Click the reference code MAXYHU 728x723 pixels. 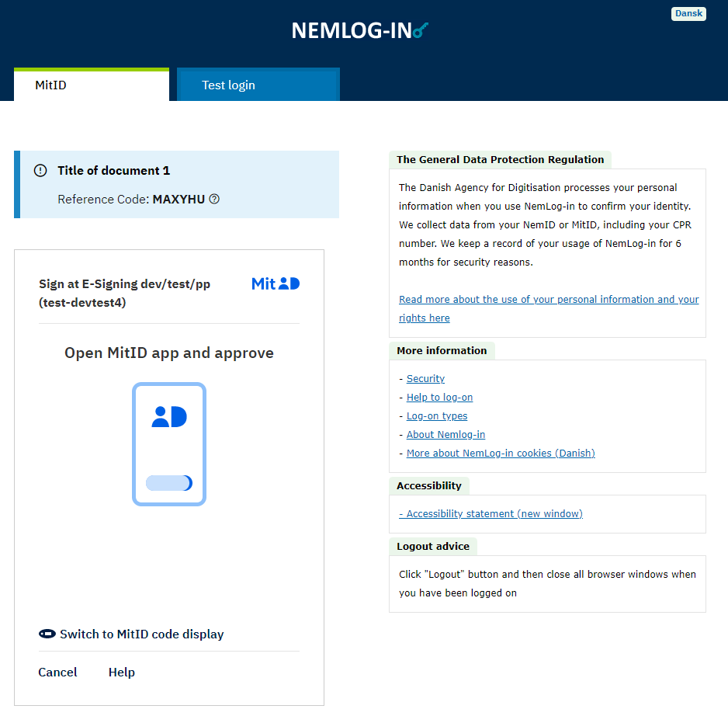(x=179, y=200)
